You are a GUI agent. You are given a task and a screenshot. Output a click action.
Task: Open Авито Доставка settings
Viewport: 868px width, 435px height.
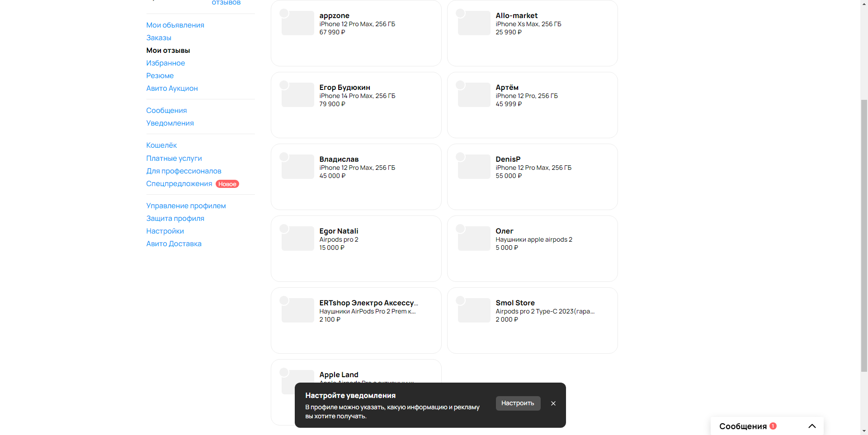[x=174, y=243]
